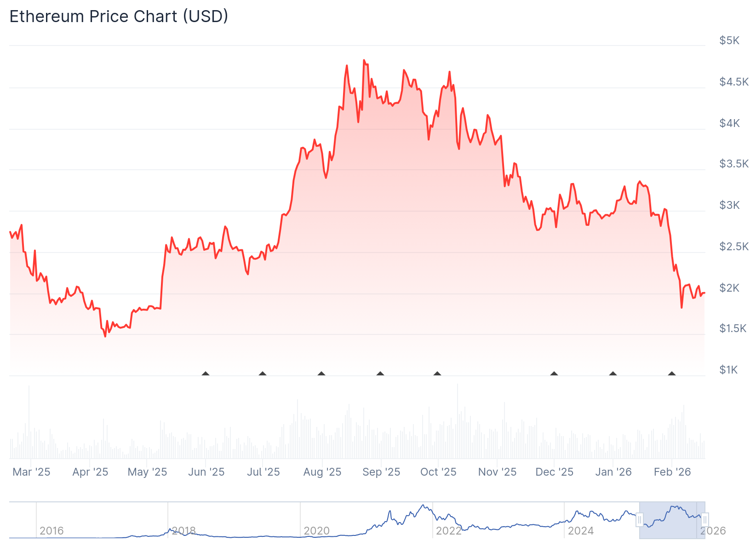Click the diamond event marker above Oct '25

coord(437,374)
